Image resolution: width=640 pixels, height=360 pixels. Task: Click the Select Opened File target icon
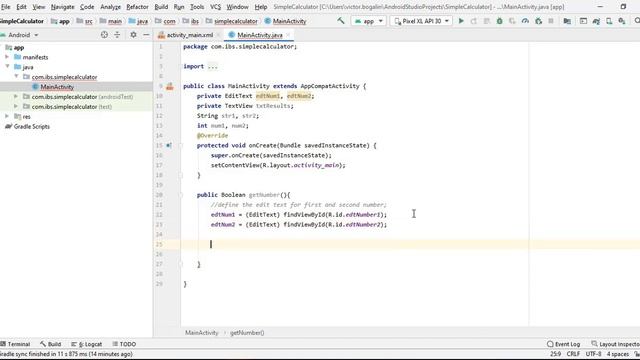[104, 35]
